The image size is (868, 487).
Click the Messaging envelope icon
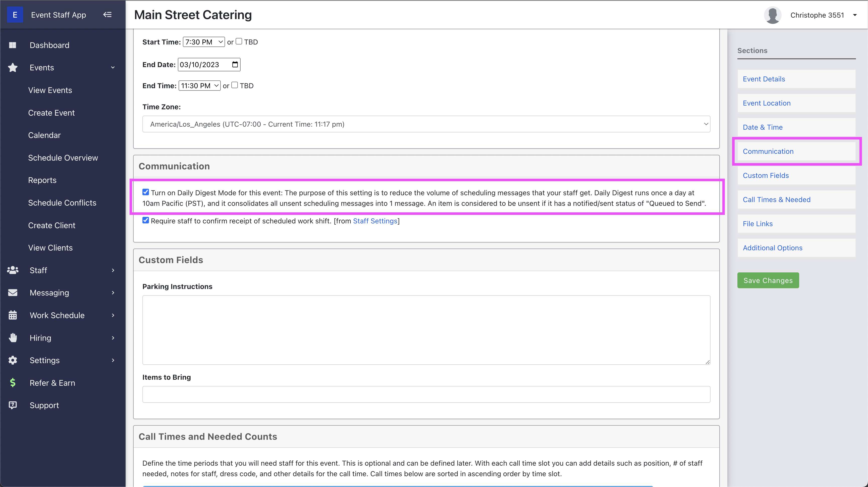[13, 293]
